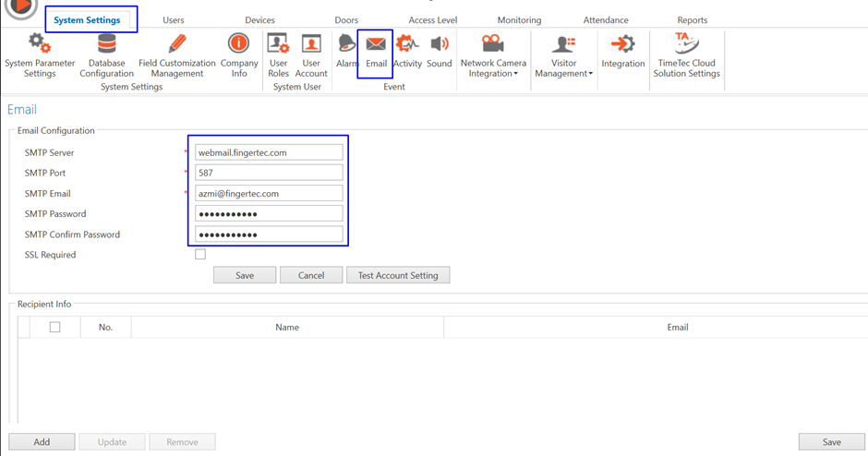
Task: Click Save in Email Configuration
Action: pos(245,275)
